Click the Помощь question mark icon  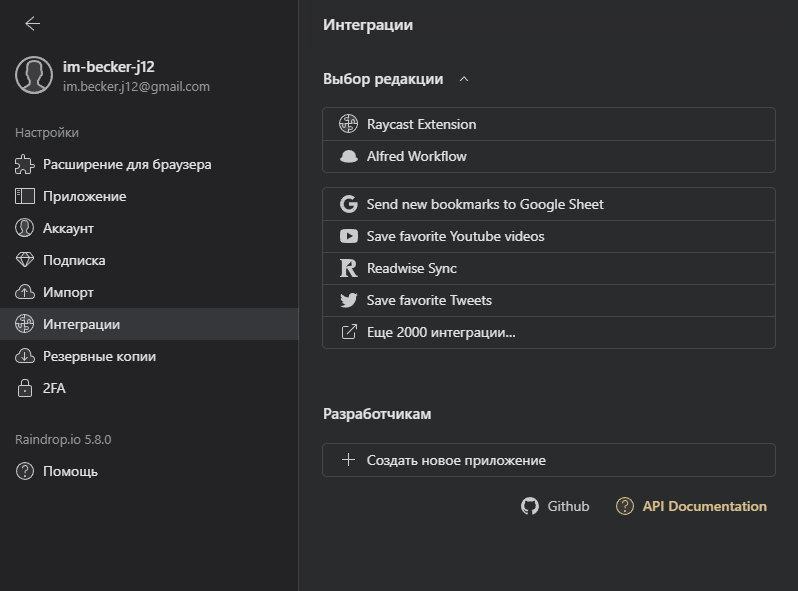[x=24, y=471]
